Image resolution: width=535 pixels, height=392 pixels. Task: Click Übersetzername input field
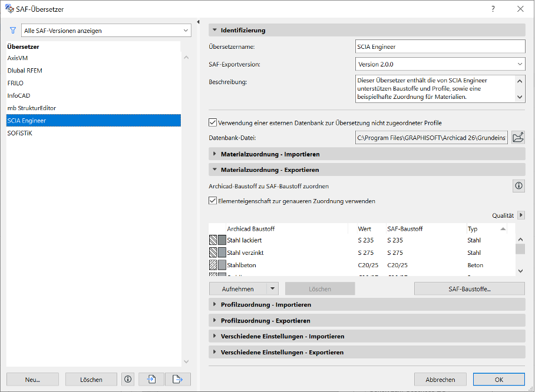pyautogui.click(x=440, y=46)
